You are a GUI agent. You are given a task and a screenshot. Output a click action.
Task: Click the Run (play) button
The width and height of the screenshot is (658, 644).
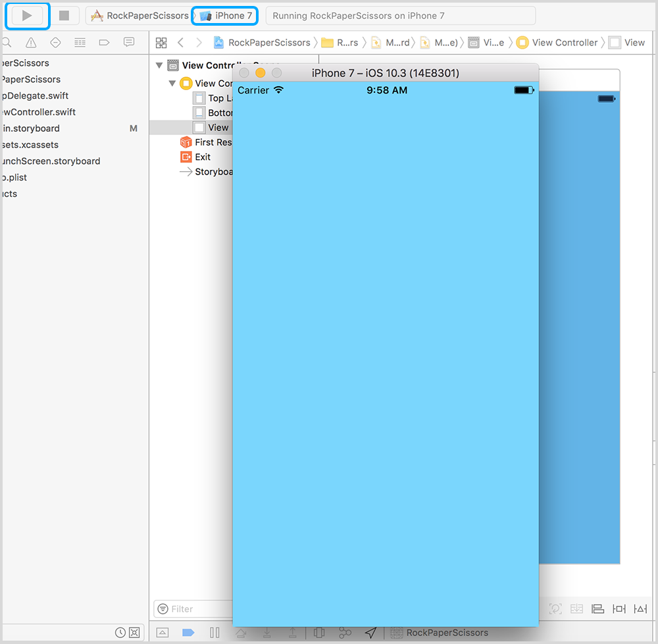click(x=27, y=16)
